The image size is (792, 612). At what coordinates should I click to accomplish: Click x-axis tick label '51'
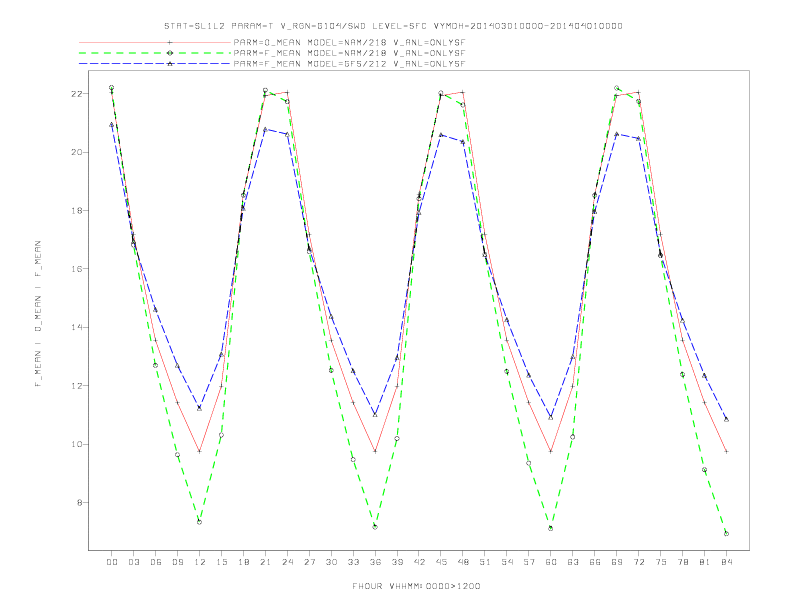[485, 562]
